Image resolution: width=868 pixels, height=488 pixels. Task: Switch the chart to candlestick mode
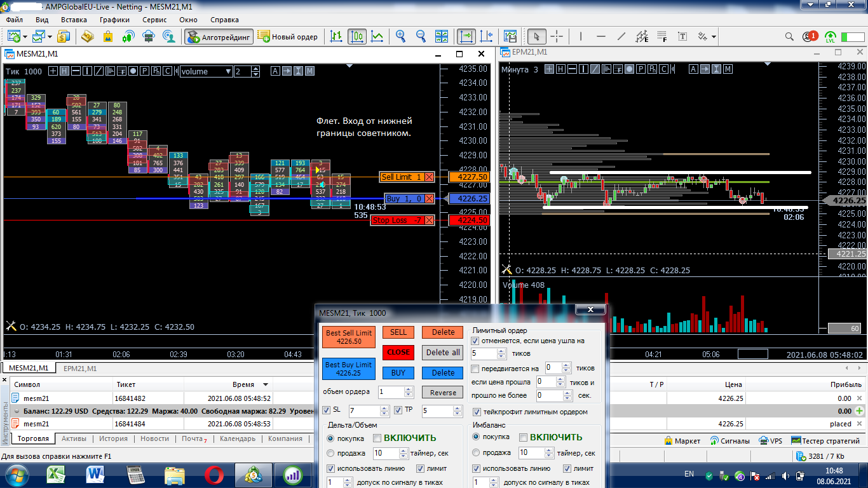[x=356, y=36]
